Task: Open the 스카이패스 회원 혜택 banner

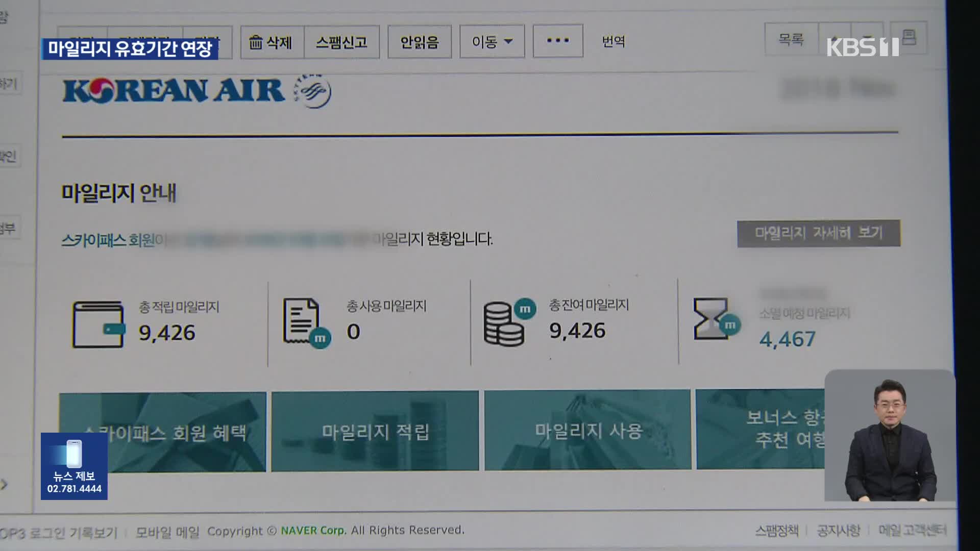Action: point(162,432)
